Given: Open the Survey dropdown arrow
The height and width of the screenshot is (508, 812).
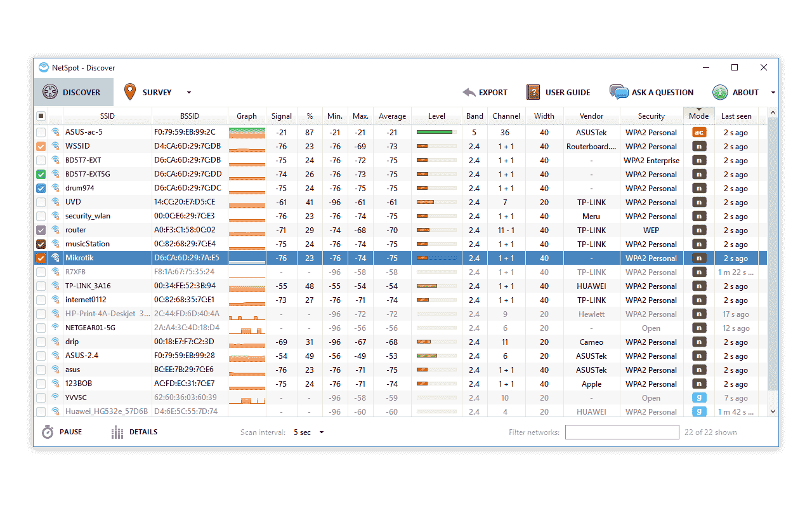Looking at the screenshot, I should (189, 93).
